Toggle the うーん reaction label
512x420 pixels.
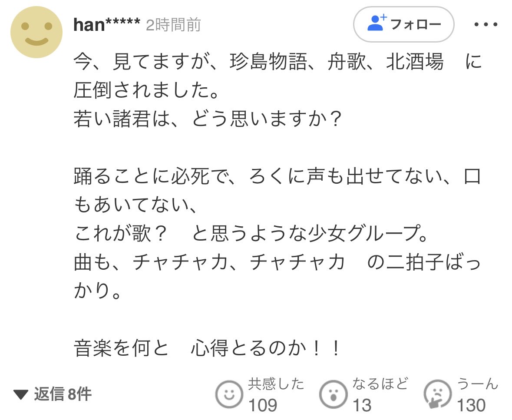477,384
